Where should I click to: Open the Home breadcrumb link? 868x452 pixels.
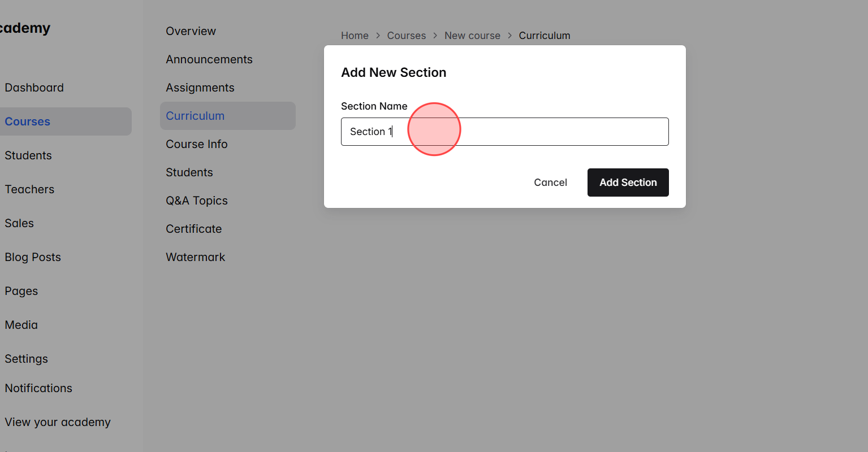(355, 35)
